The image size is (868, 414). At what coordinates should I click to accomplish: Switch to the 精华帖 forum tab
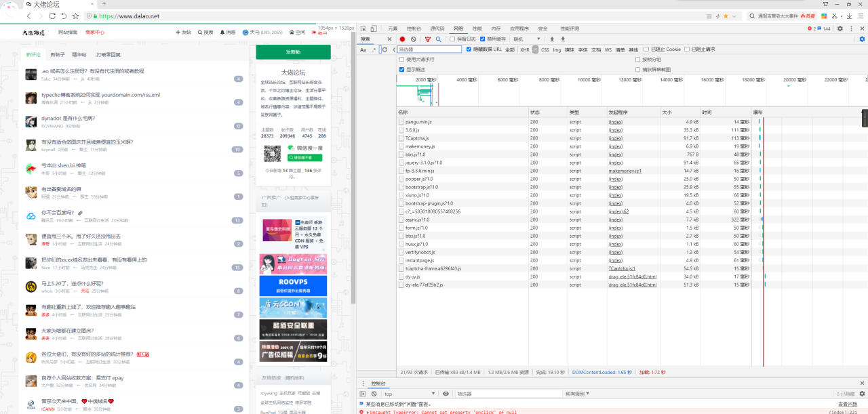[79, 54]
